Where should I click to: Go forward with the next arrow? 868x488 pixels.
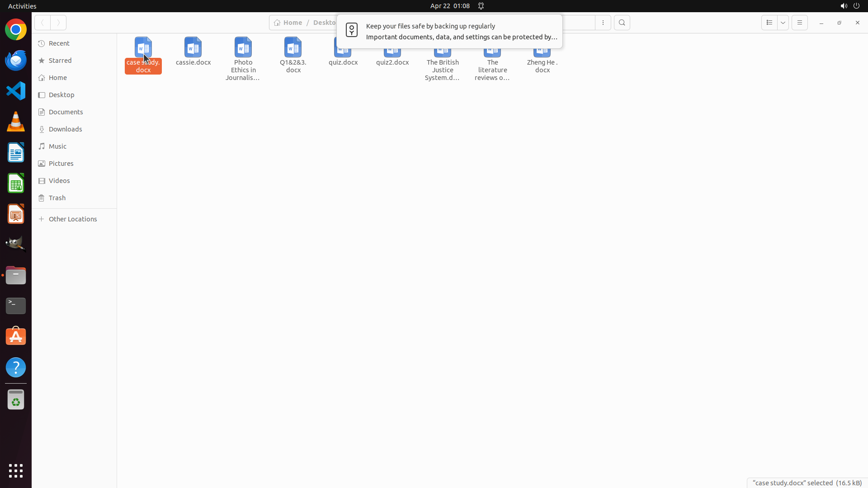click(58, 23)
